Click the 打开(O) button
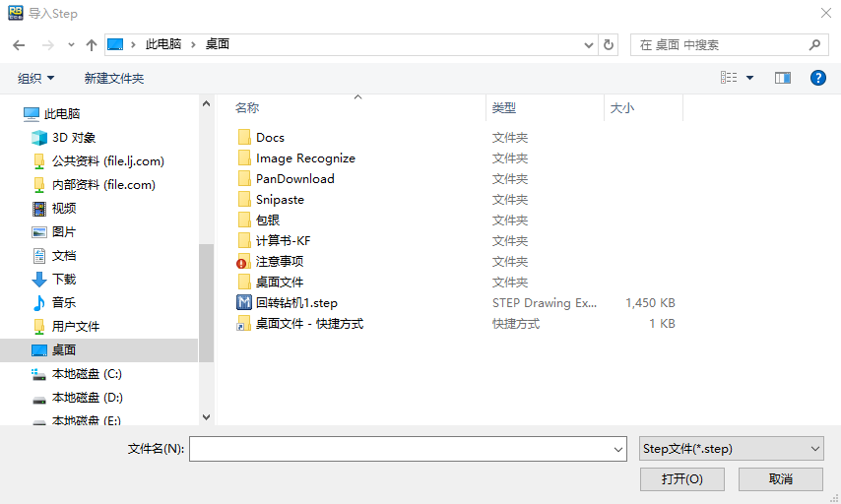Viewport: 841px width, 504px height. [681, 479]
